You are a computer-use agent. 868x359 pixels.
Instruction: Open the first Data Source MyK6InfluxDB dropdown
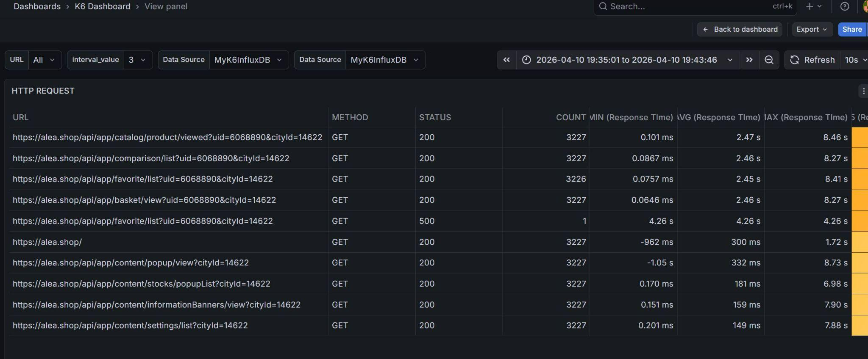(x=248, y=60)
